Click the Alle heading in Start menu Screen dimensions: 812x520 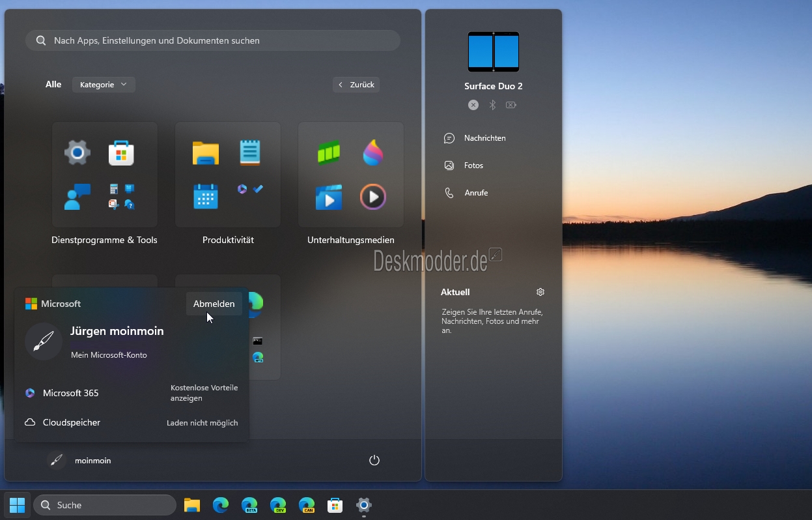point(53,84)
